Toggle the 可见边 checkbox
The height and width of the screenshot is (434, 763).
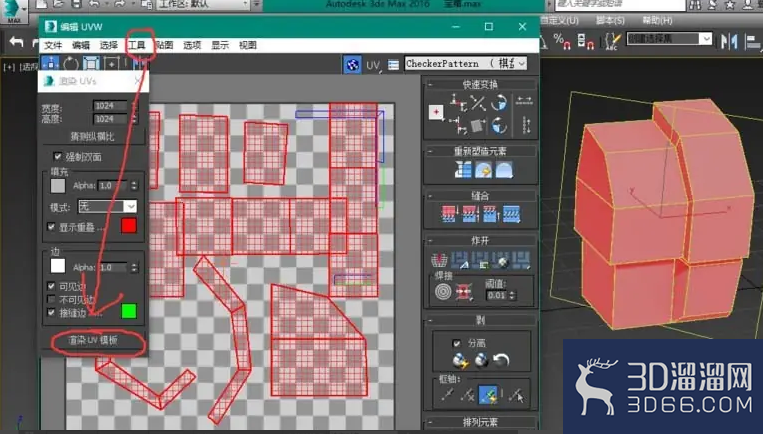pos(51,286)
